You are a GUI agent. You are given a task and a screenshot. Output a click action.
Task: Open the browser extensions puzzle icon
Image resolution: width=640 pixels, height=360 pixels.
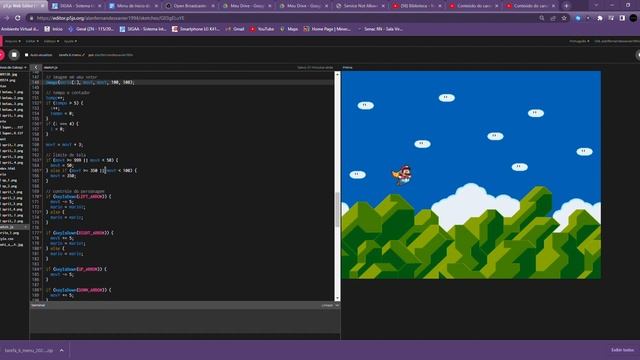(600, 18)
